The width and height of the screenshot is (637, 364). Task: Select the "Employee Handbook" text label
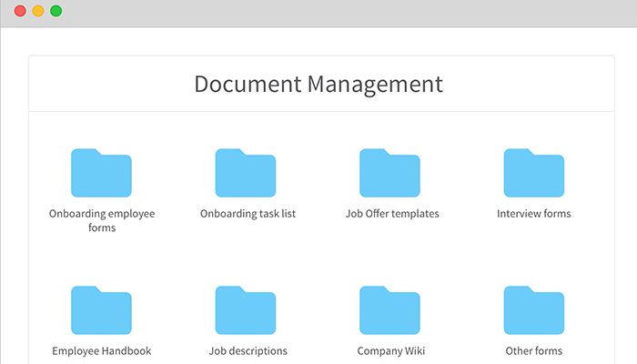(102, 350)
